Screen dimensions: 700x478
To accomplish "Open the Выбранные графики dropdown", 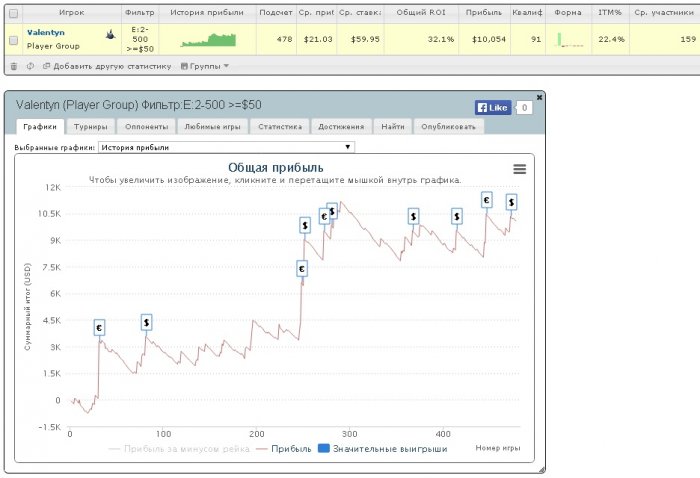I will [227, 147].
